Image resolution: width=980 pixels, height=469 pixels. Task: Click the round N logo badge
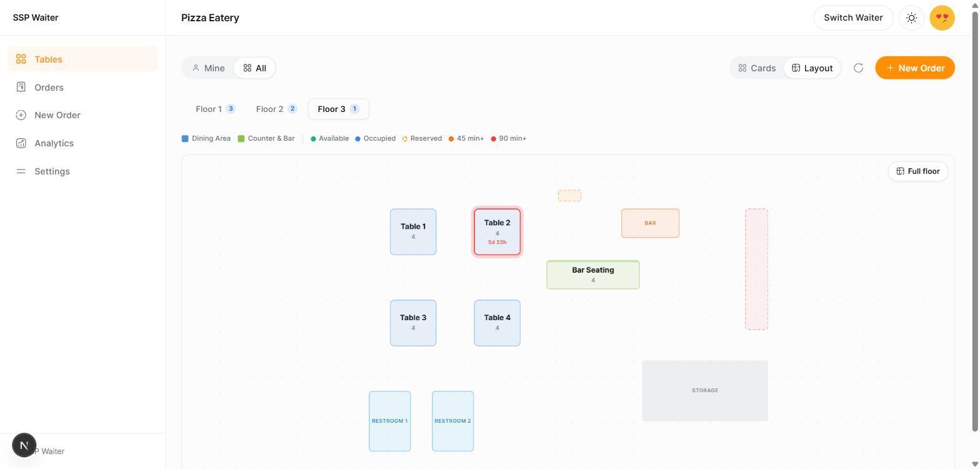click(x=24, y=445)
